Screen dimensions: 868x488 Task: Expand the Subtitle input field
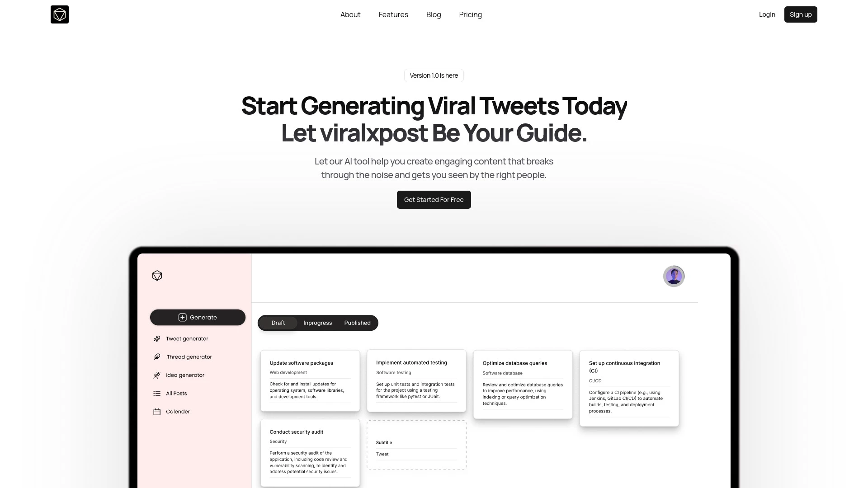pyautogui.click(x=416, y=443)
